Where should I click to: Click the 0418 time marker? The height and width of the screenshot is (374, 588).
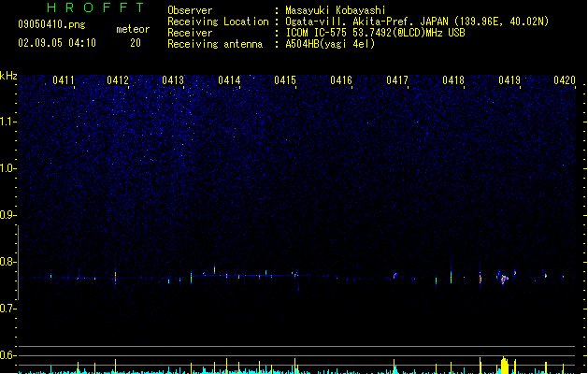(x=453, y=80)
